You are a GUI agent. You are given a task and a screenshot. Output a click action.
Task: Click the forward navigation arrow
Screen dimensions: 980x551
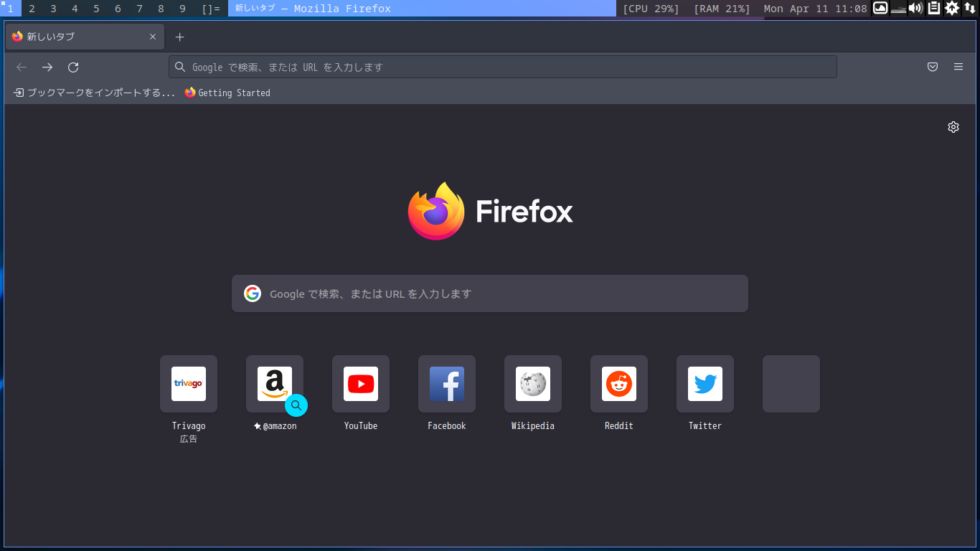pos(47,67)
